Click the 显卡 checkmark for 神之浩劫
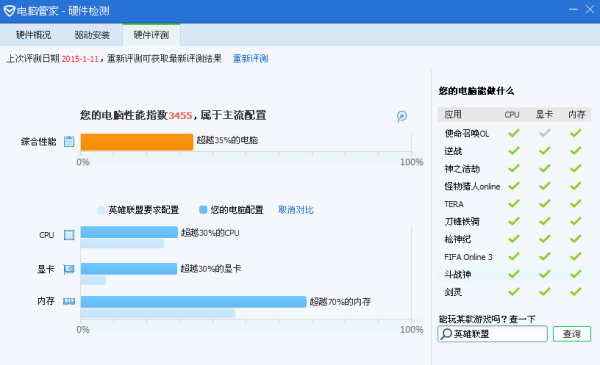 pos(545,168)
